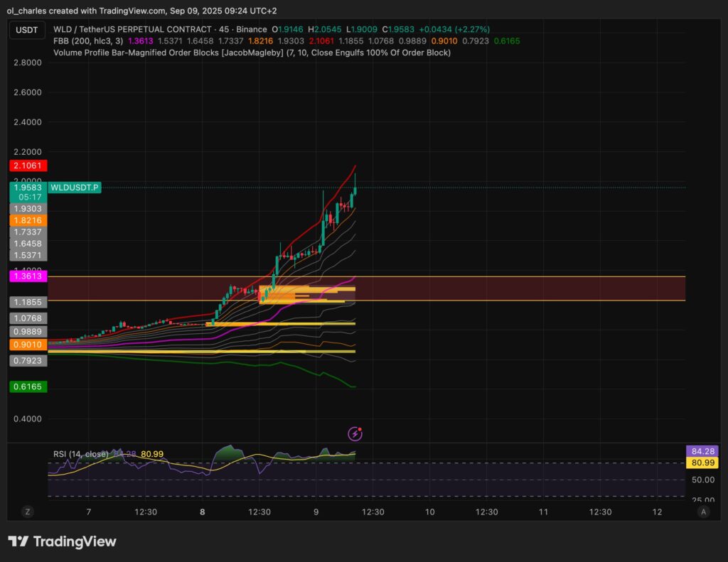Open the USDT currency selector
728x562 pixels.
pyautogui.click(x=28, y=30)
